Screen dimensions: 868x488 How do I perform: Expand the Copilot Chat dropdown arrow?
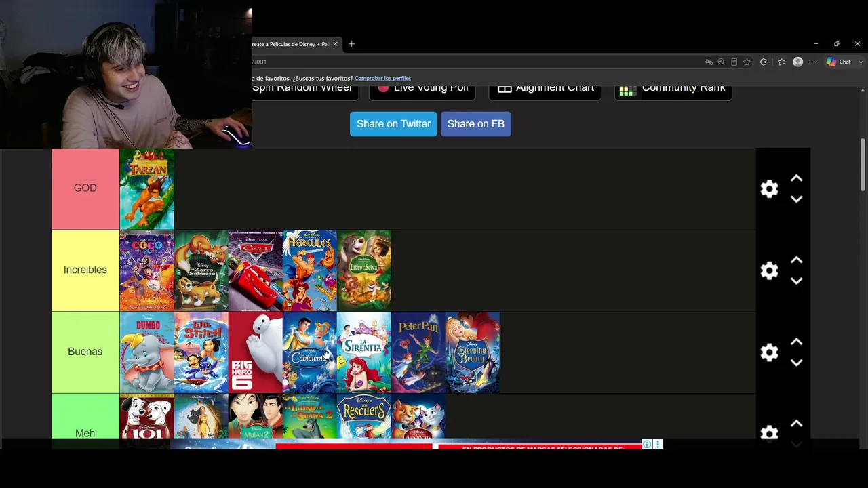[861, 62]
